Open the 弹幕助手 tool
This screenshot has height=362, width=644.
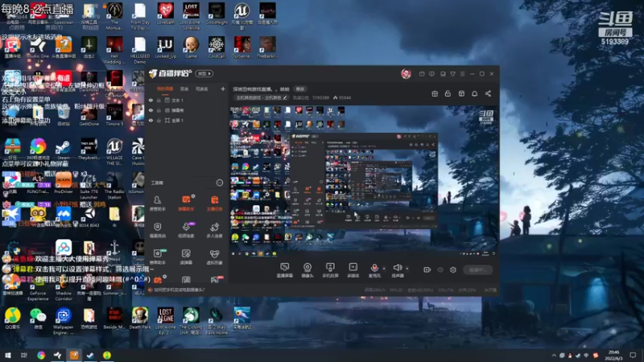pyautogui.click(x=186, y=203)
